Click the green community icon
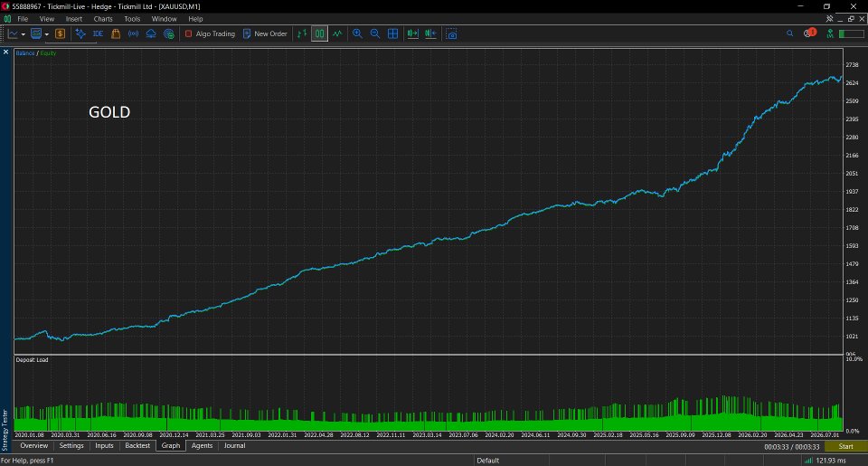This screenshot has width=868, height=466. (x=830, y=33)
